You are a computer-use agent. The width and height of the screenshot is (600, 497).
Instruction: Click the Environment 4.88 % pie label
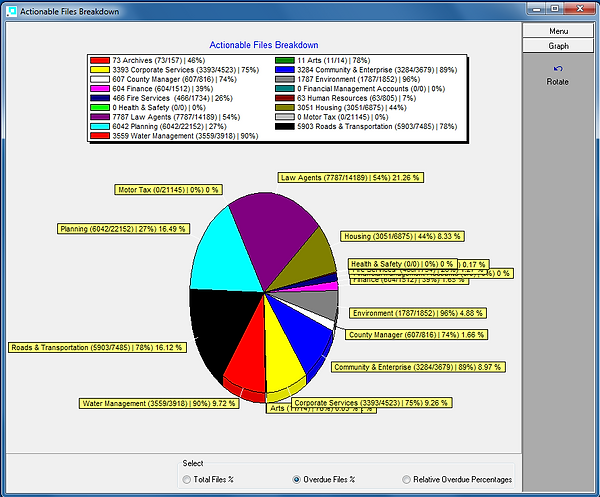coord(417,313)
